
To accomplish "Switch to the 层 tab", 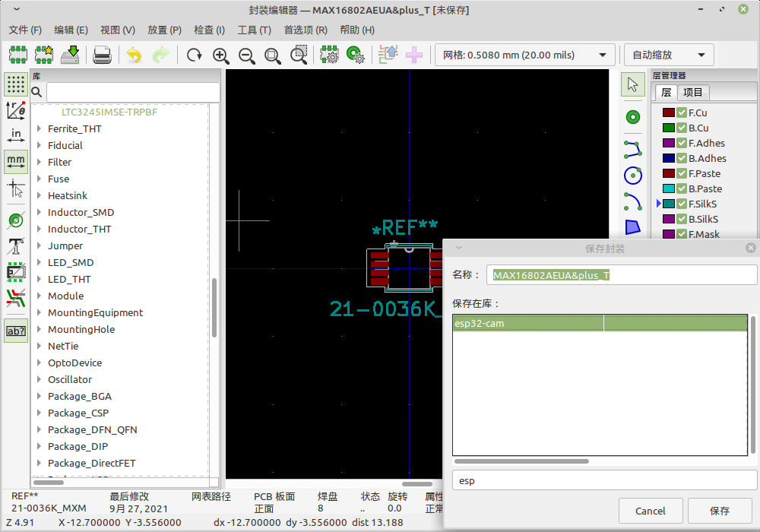I will click(x=667, y=92).
